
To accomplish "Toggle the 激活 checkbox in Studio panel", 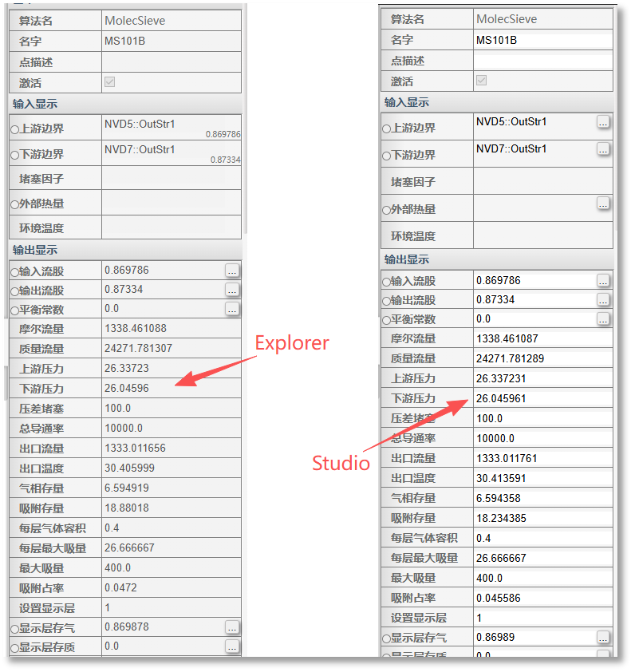I will tap(481, 81).
